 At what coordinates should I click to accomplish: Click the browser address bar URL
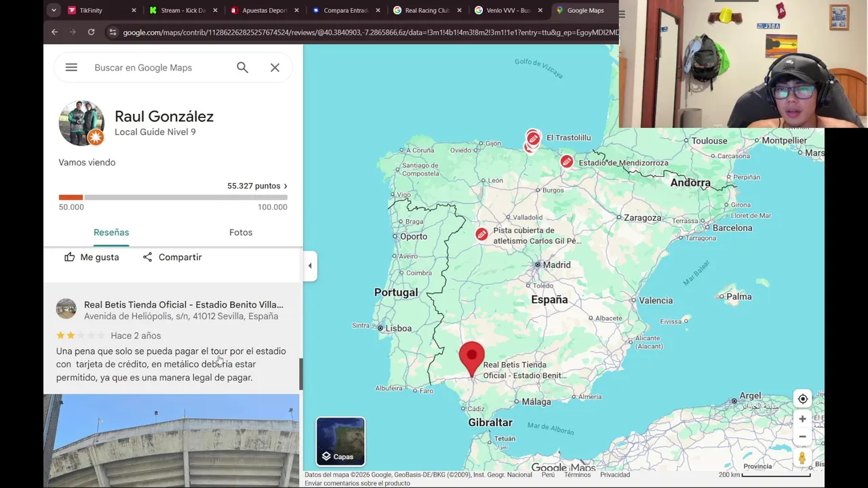click(370, 32)
